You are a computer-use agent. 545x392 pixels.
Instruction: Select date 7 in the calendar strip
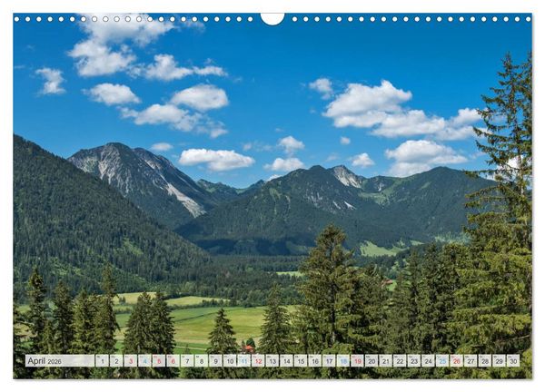tap(187, 361)
